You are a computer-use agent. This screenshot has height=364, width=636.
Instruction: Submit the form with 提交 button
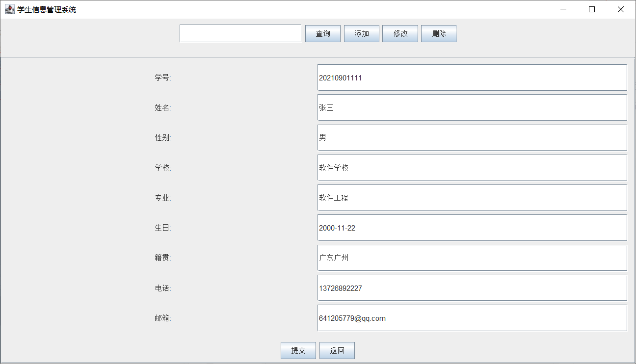[298, 350]
